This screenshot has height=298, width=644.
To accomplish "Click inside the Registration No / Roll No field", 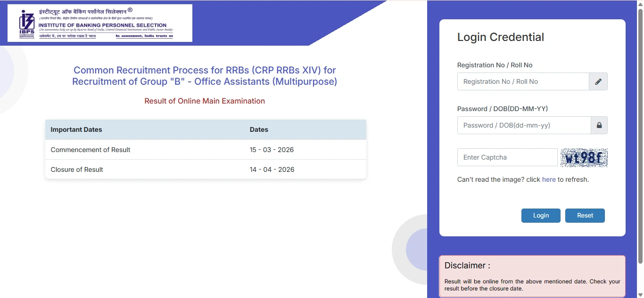I will point(519,81).
